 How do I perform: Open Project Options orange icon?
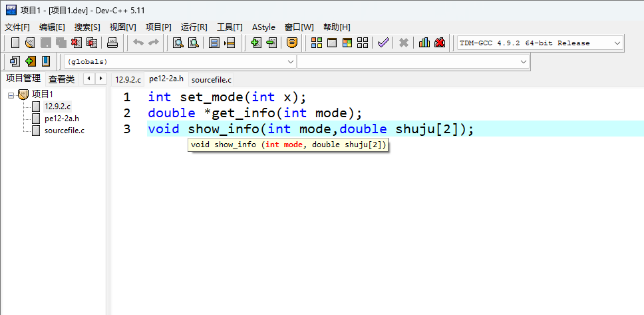coord(291,43)
